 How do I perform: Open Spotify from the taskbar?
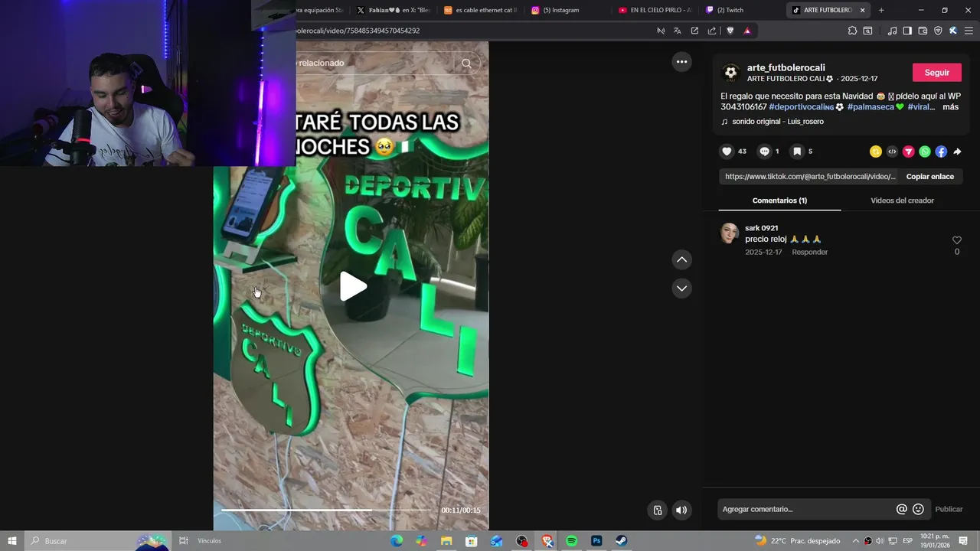[x=571, y=541]
